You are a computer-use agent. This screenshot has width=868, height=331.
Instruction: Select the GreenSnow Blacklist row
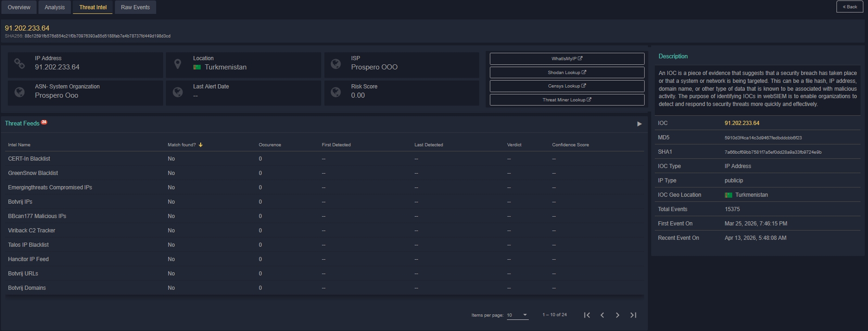(324, 173)
